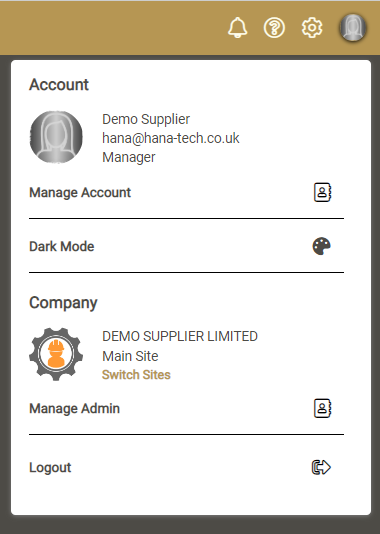Open the Manage Admin menu item
Image resolution: width=380 pixels, height=534 pixels.
186,408
